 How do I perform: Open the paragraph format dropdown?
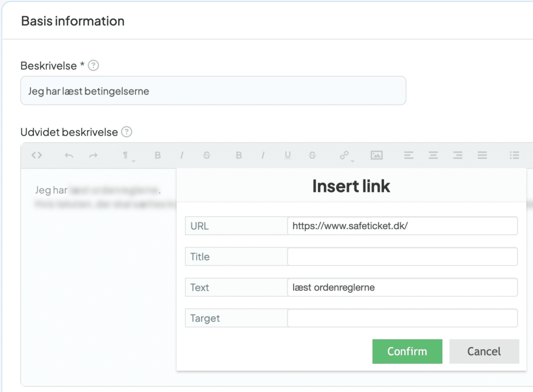click(126, 155)
